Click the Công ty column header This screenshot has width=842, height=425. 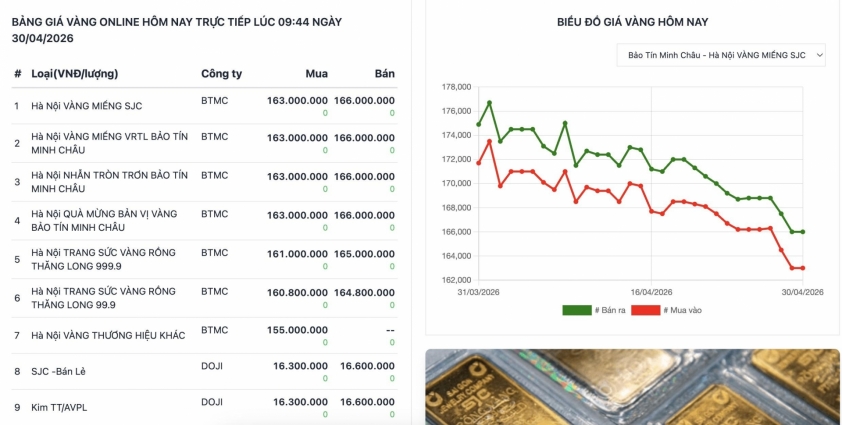(221, 74)
